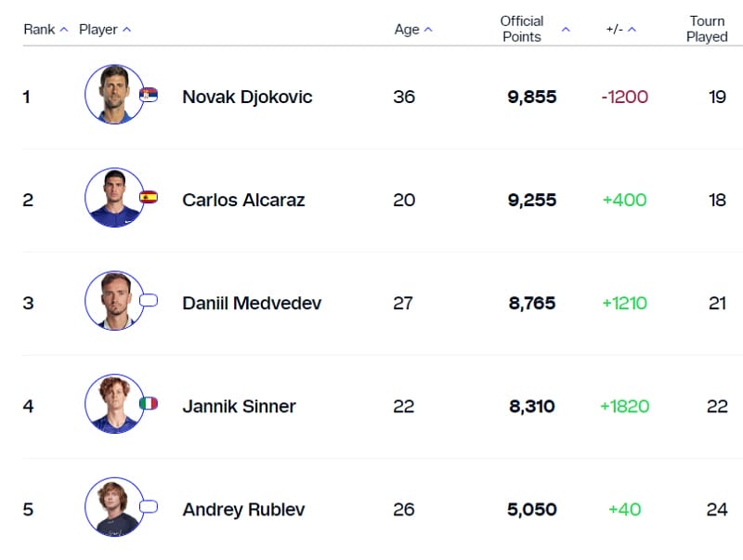Screen dimensions: 743x560
Task: Open the Carlos Alcaraz player link
Action: (243, 200)
